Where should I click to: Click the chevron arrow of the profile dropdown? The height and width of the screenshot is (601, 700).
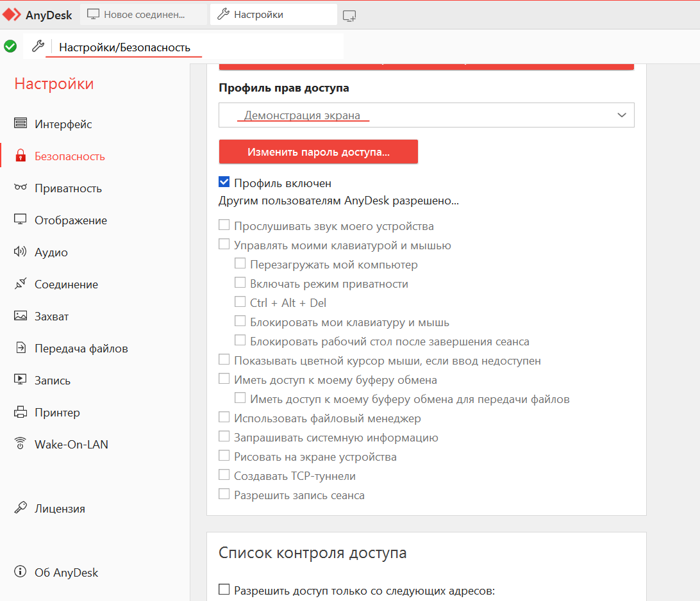click(x=621, y=115)
